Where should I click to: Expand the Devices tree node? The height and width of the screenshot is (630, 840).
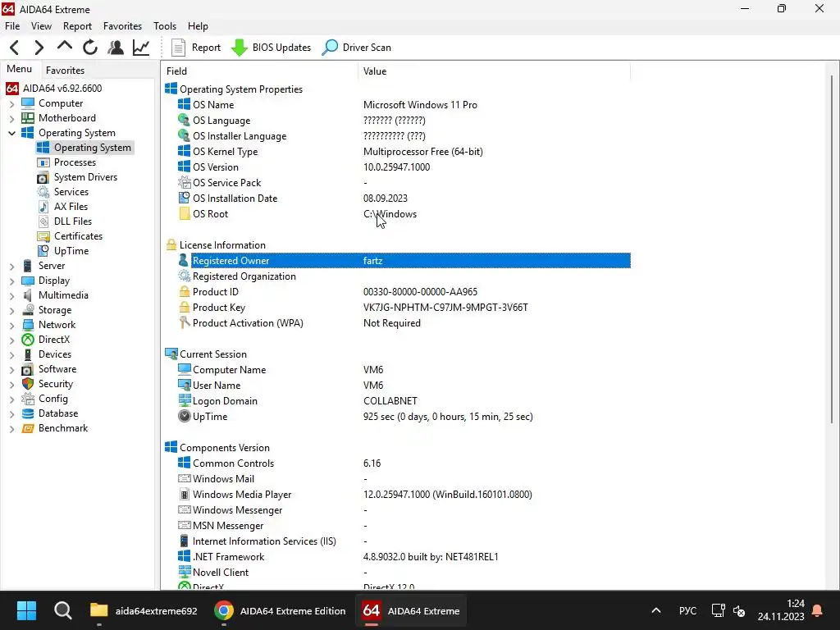pos(11,354)
